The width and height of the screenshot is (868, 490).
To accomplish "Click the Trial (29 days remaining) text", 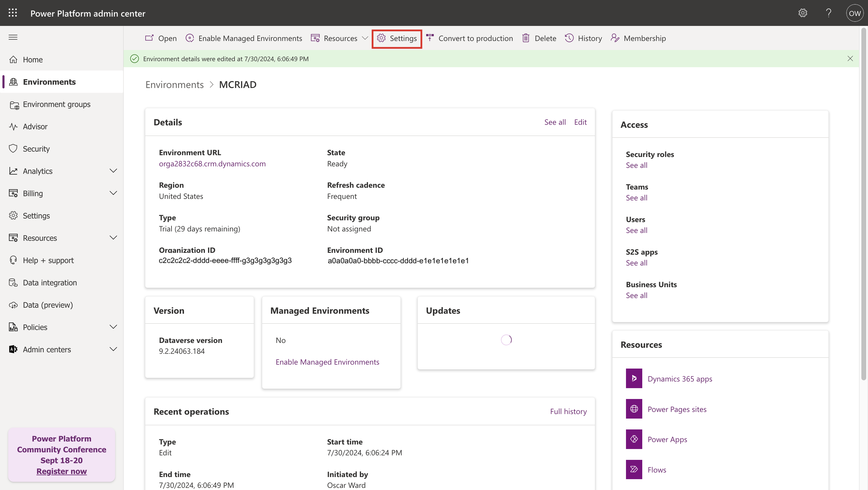I will point(200,229).
